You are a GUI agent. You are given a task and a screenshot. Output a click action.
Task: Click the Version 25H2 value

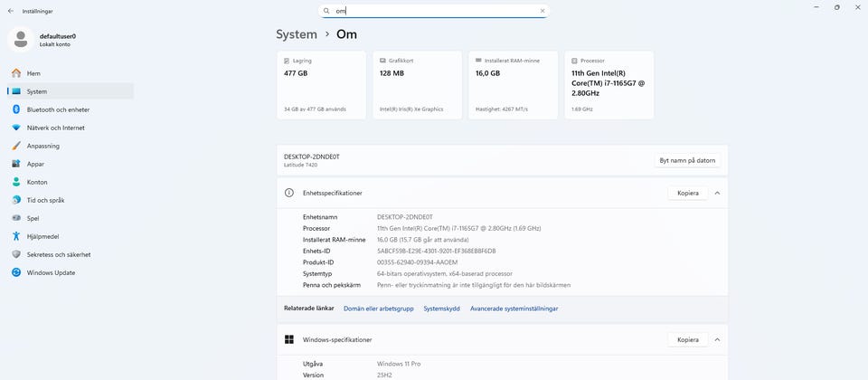(385, 375)
